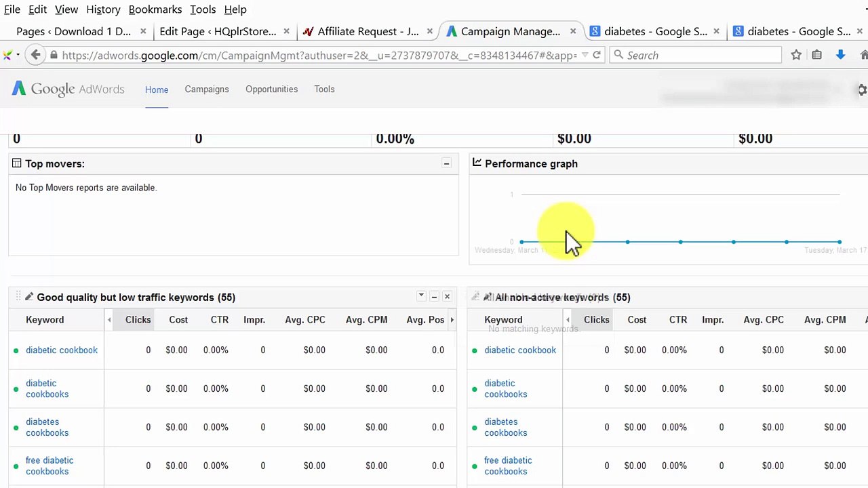Sort left table by Avg. CPC column
This screenshot has width=868, height=488.
[x=305, y=319]
